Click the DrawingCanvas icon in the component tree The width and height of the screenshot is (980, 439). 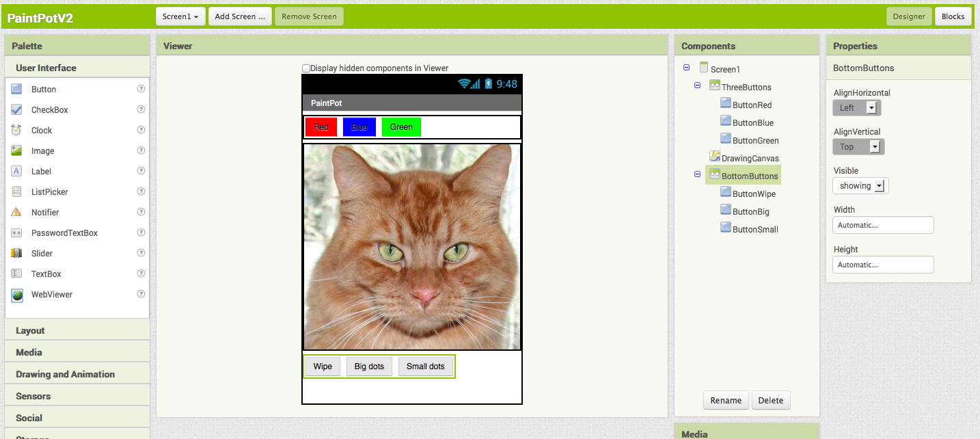[715, 157]
